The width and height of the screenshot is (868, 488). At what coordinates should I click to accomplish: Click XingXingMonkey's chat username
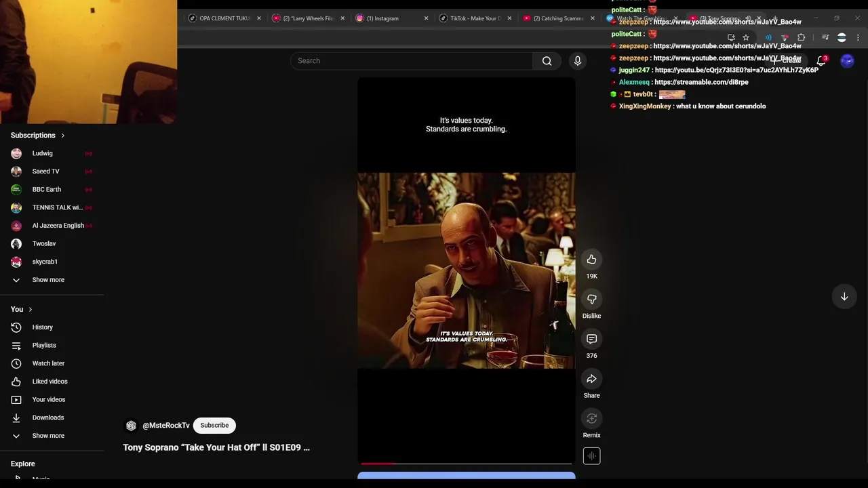[645, 106]
